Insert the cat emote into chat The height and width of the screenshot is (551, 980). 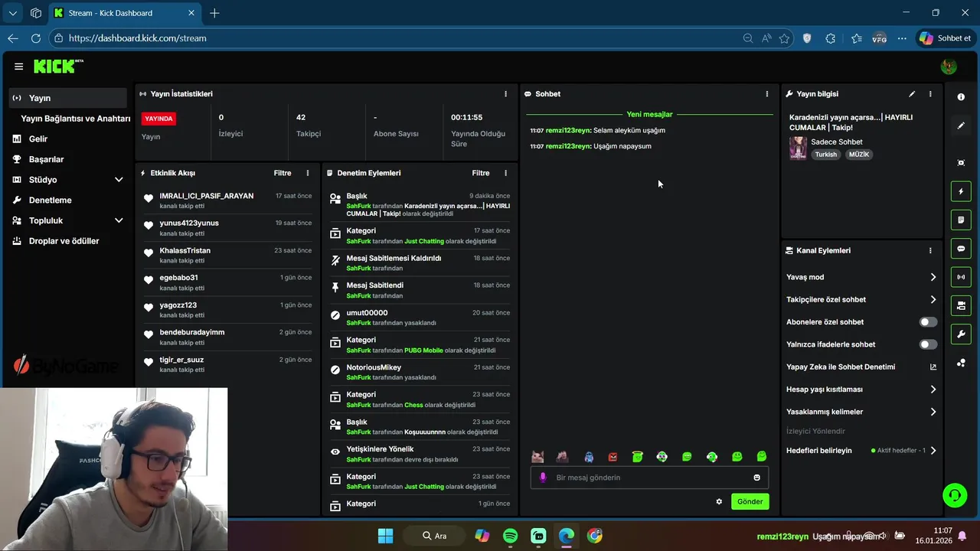click(x=537, y=457)
